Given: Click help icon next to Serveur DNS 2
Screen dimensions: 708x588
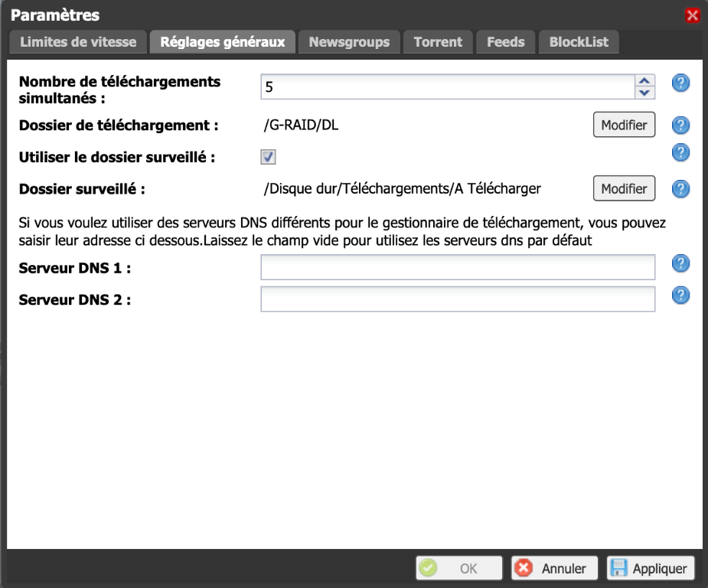Looking at the screenshot, I should point(680,296).
